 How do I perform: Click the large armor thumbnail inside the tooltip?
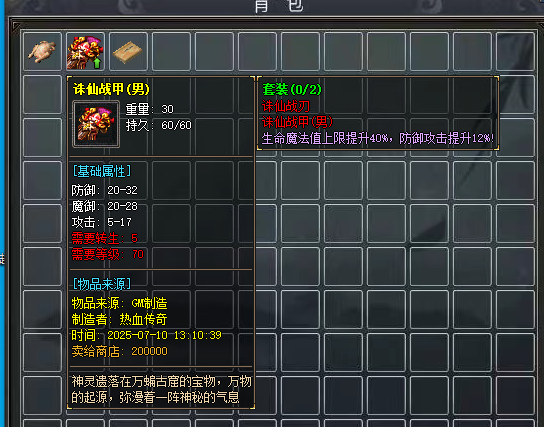coord(96,124)
